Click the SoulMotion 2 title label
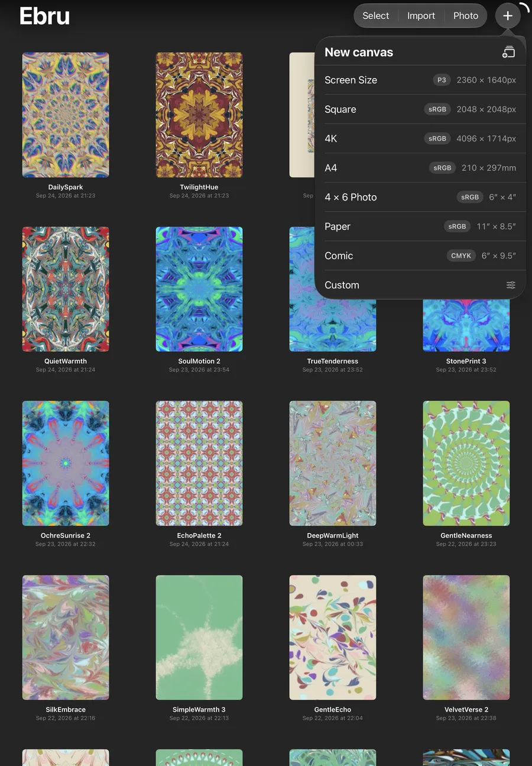This screenshot has width=532, height=766. [199, 361]
